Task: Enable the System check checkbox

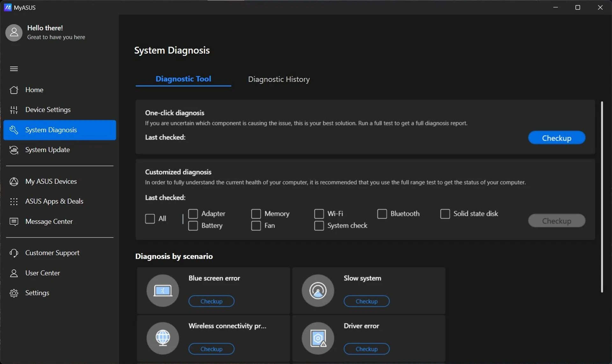Action: pyautogui.click(x=319, y=225)
